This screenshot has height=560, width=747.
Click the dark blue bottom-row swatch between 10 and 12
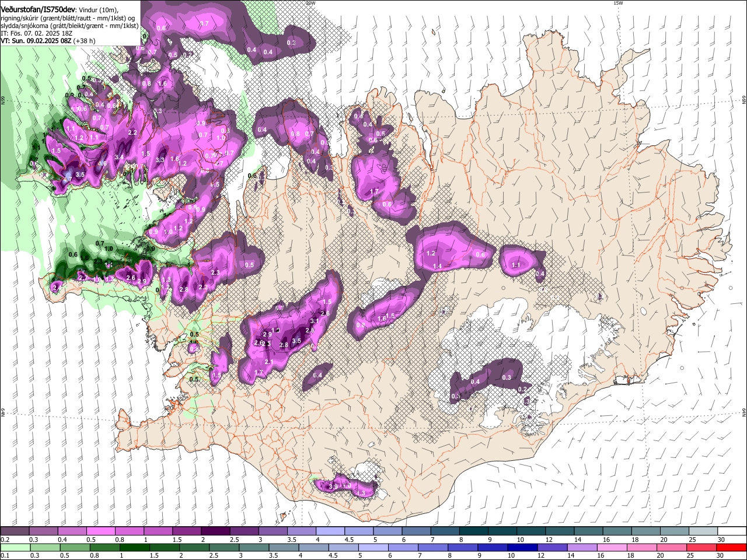tap(523, 547)
